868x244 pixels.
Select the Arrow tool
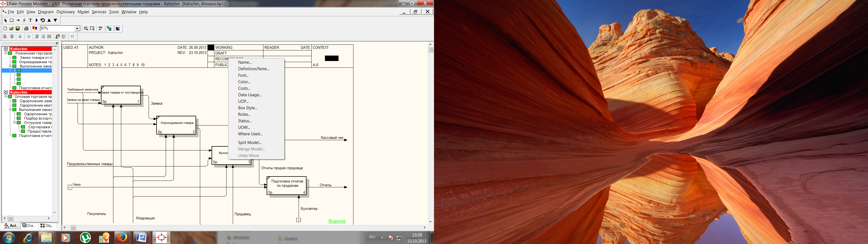[18, 20]
